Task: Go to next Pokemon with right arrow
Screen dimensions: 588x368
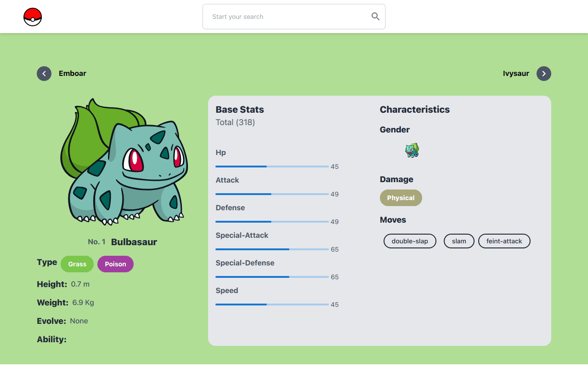Action: click(x=544, y=74)
